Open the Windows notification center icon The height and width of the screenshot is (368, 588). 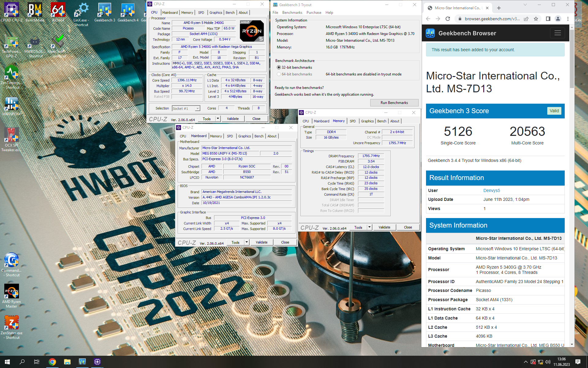(x=578, y=362)
